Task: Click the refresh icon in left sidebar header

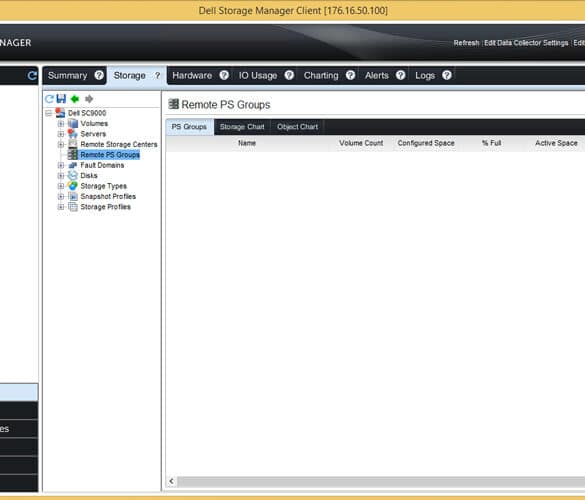Action: pos(32,76)
